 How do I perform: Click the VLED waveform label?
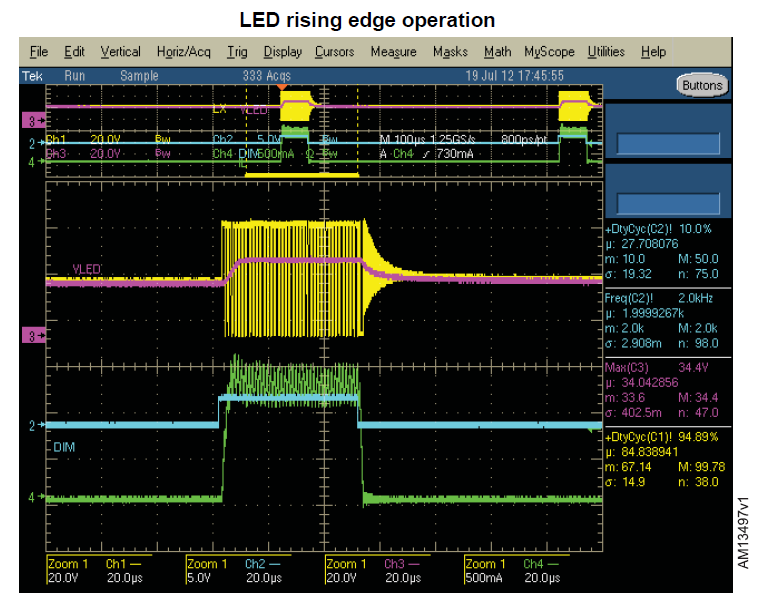click(88, 269)
